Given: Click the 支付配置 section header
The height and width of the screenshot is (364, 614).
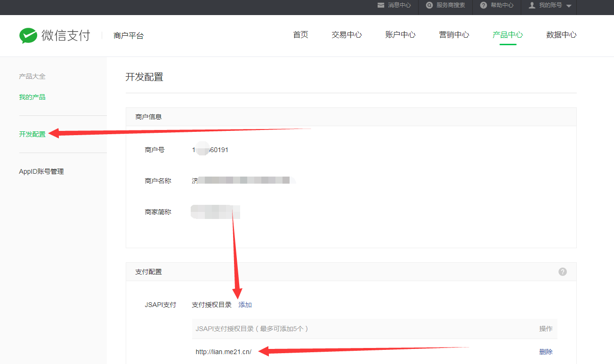Looking at the screenshot, I should pos(148,272).
